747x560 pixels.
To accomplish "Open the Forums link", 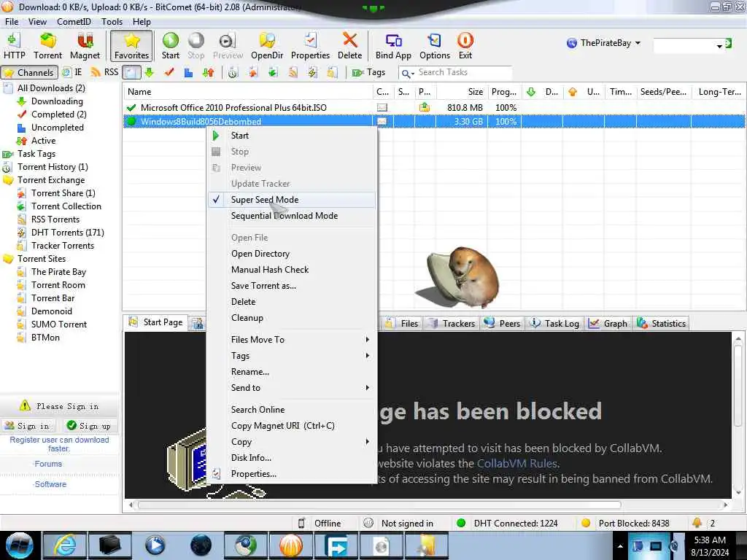I will click(48, 464).
